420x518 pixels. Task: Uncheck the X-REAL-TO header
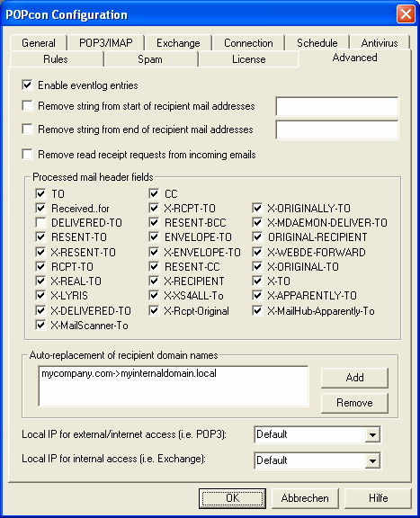pos(40,281)
